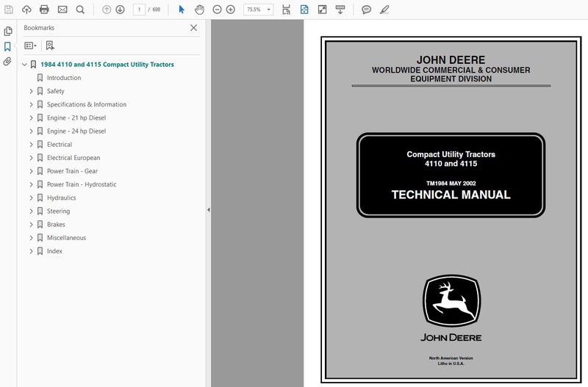This screenshot has width=588, height=387.
Task: Open the Find text search tool
Action: tap(80, 10)
